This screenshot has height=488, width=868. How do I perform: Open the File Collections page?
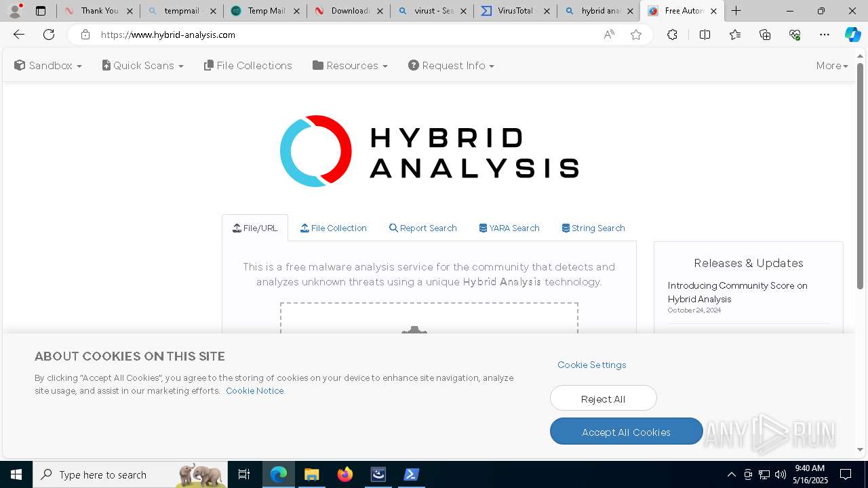pyautogui.click(x=248, y=66)
